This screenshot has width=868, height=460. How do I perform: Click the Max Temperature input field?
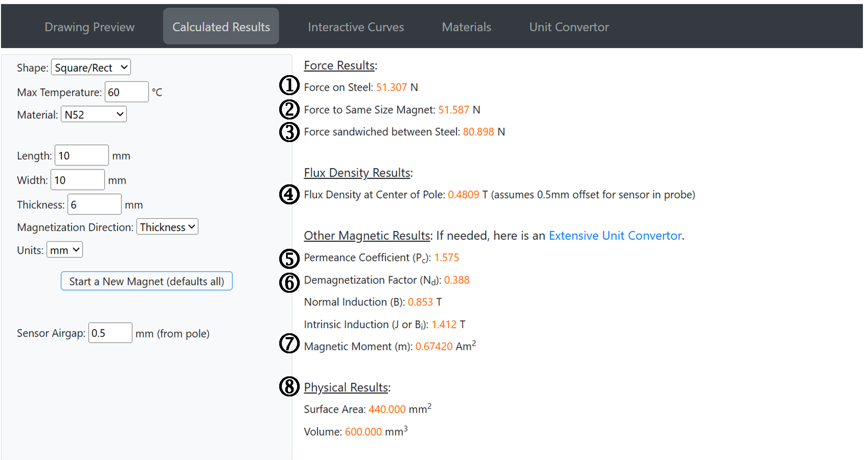pos(126,92)
